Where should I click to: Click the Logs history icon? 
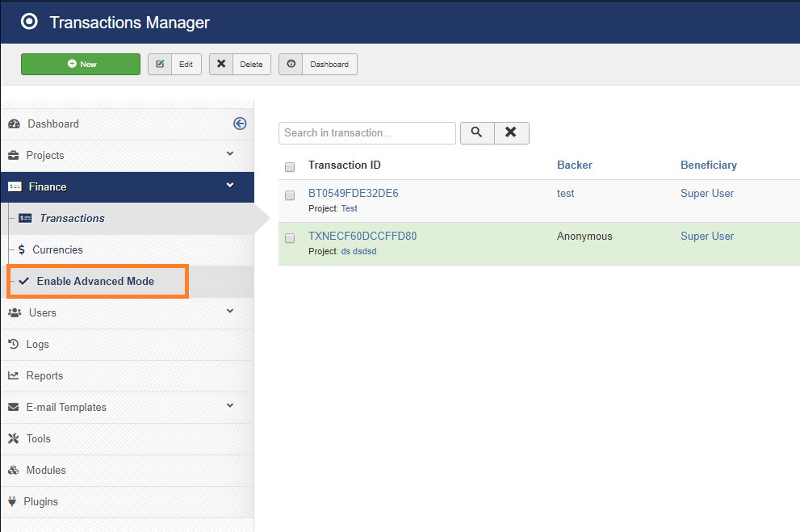pyautogui.click(x=13, y=344)
